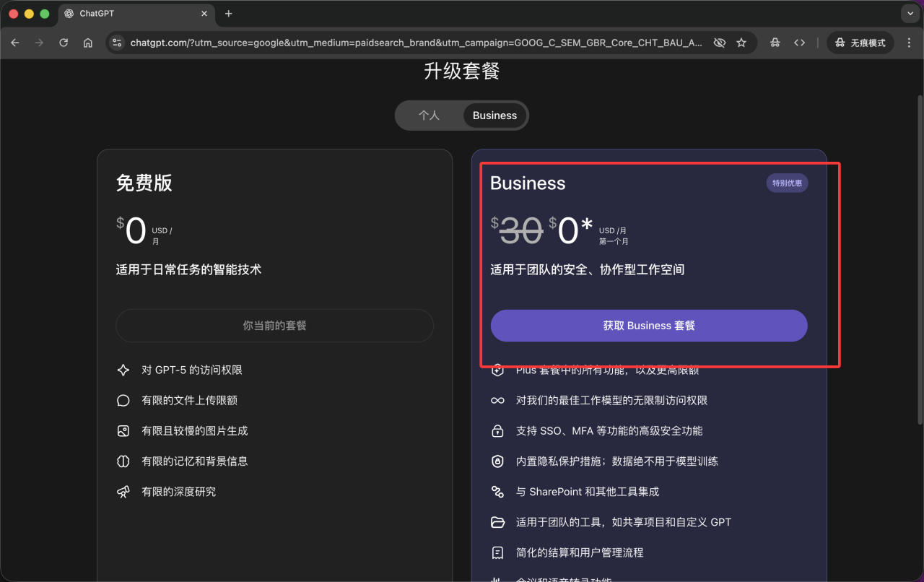Click the text 适用于团队的安全、协作型工作空间

tap(587, 270)
